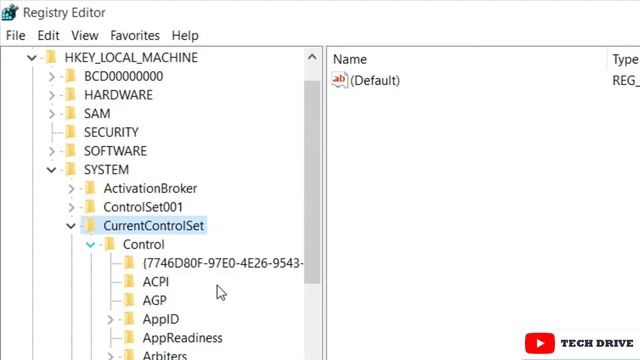Click the tree scrollbar up arrow
The image size is (640, 360).
point(312,58)
